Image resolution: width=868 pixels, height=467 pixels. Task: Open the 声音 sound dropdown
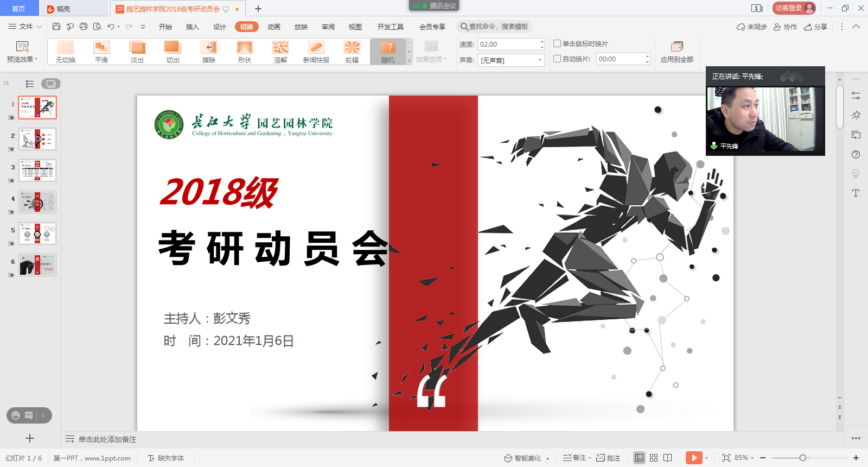[x=540, y=60]
